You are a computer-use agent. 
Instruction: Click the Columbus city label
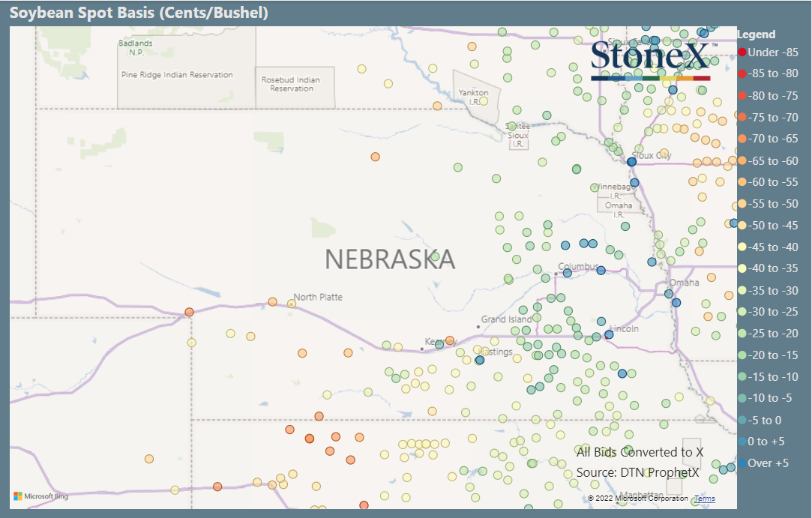[x=578, y=266]
